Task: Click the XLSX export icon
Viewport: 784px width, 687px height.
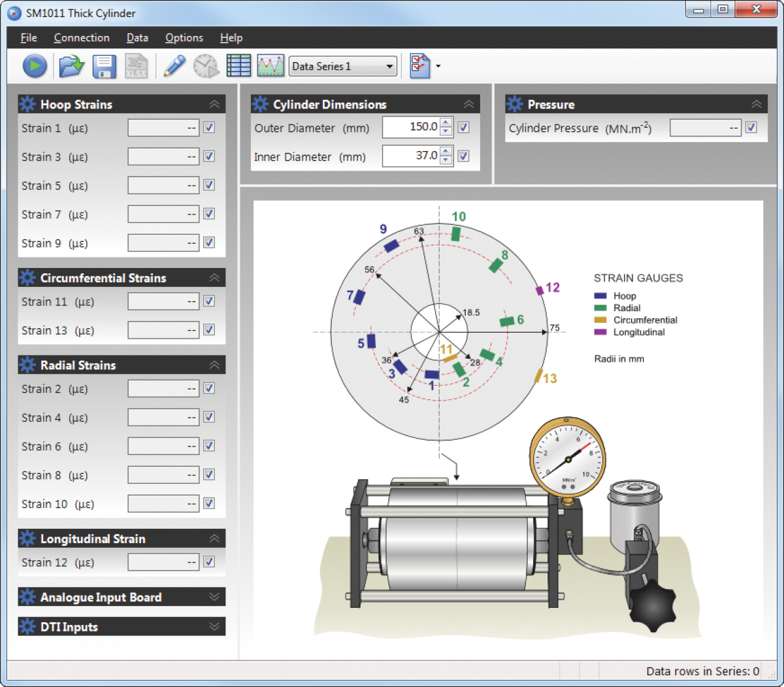Action: 137,66
